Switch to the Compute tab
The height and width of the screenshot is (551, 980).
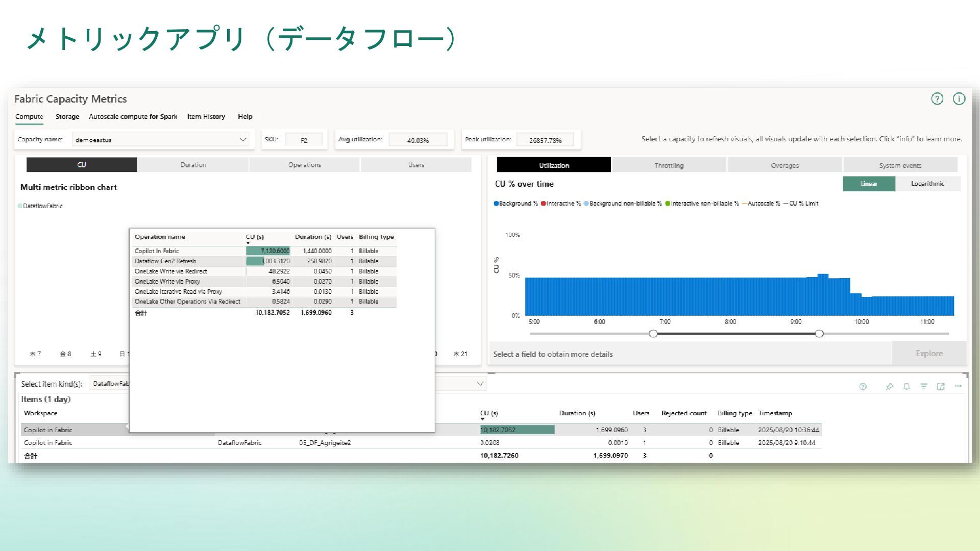tap(29, 117)
